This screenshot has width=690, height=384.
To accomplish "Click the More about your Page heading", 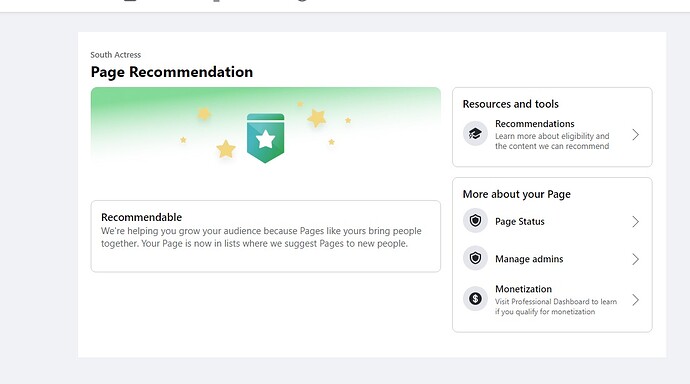I will [x=517, y=194].
